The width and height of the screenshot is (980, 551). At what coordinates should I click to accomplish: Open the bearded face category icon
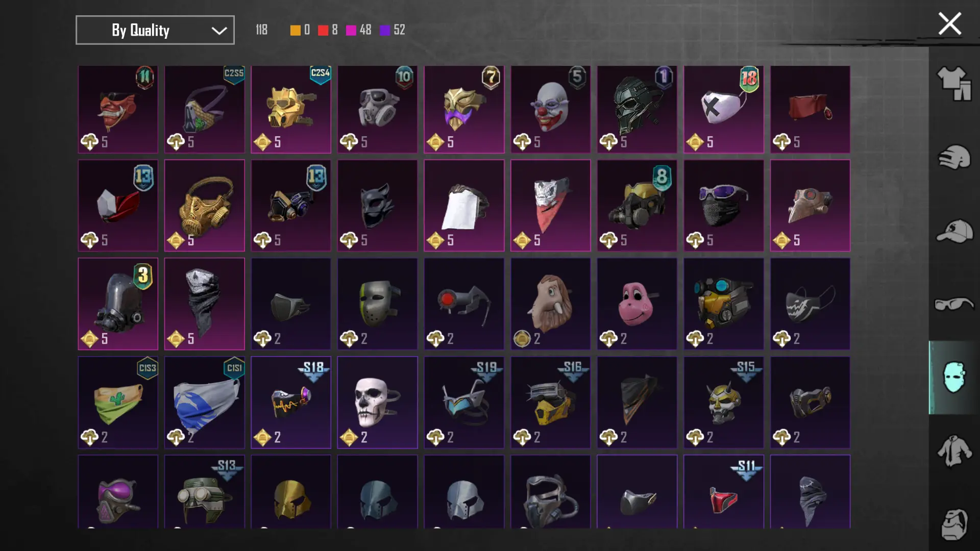[x=953, y=524]
